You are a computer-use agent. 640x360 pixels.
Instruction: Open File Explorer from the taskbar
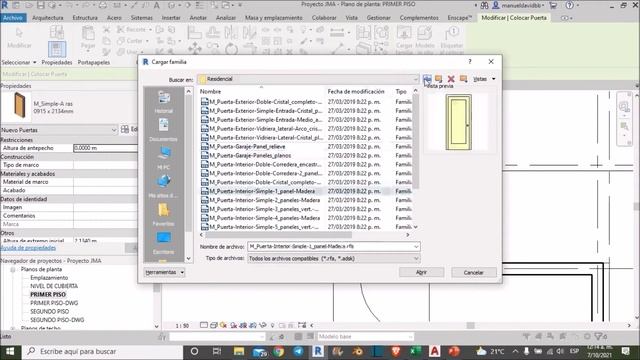coord(239,351)
